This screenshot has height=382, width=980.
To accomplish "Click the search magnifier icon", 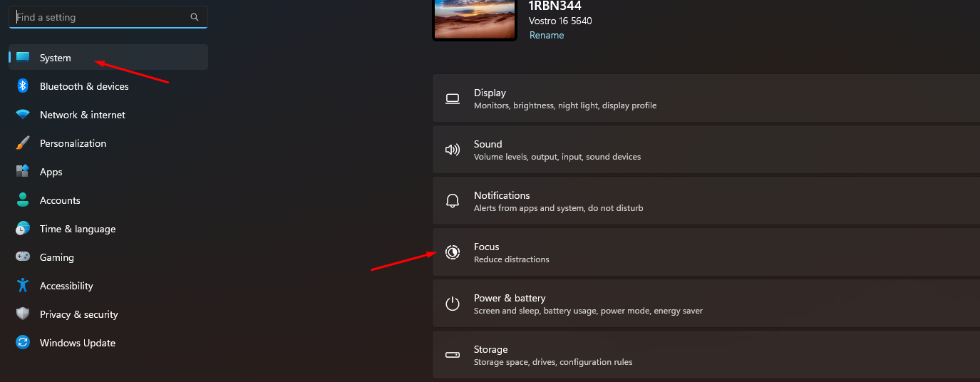I will [x=195, y=17].
